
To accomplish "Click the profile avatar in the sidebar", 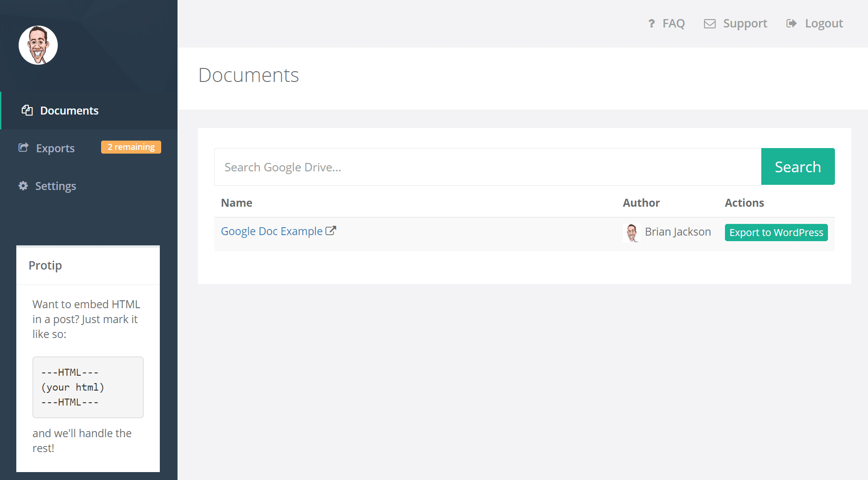I will click(38, 45).
